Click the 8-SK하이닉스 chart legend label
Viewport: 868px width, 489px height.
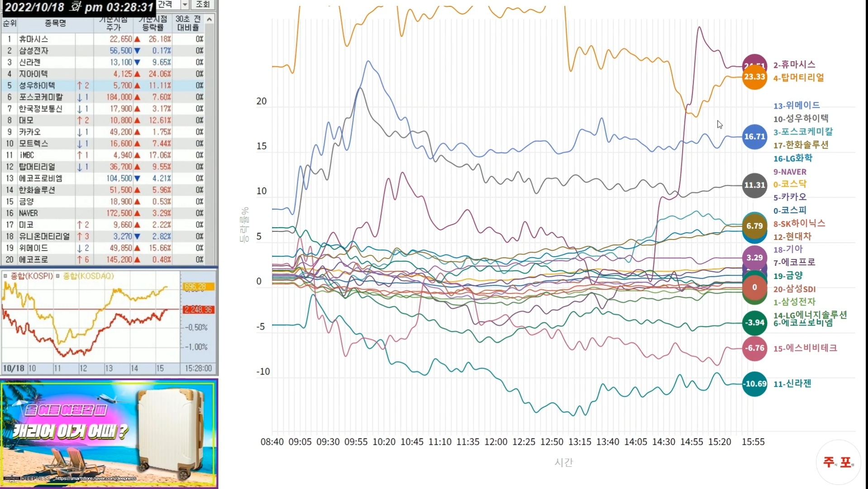coord(799,223)
